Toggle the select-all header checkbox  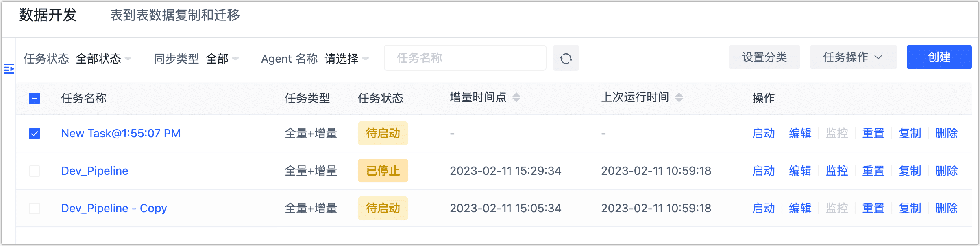(x=35, y=98)
